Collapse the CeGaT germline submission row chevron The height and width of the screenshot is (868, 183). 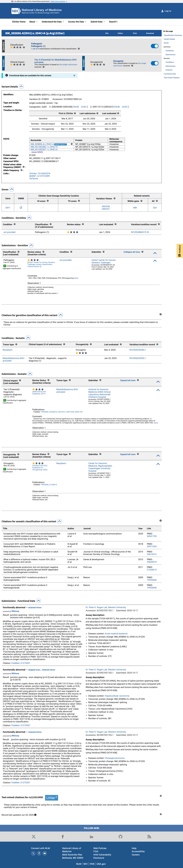pyautogui.click(x=155, y=261)
